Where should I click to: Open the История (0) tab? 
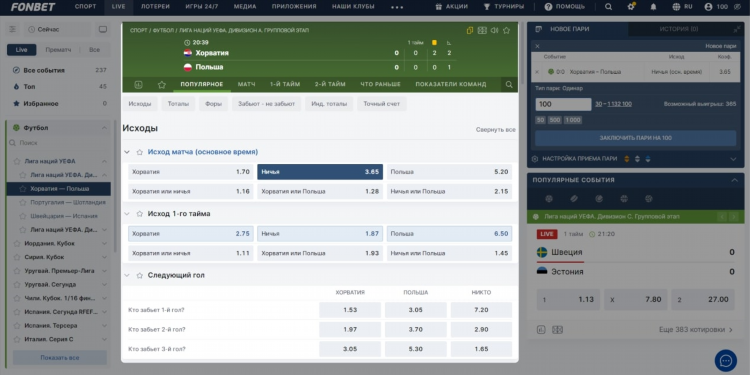tap(679, 29)
